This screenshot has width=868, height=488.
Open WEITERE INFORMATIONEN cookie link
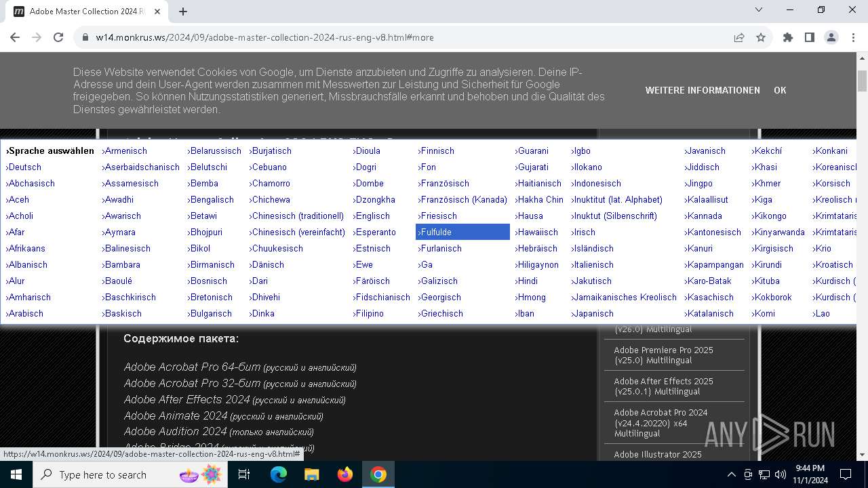pyautogui.click(x=703, y=90)
